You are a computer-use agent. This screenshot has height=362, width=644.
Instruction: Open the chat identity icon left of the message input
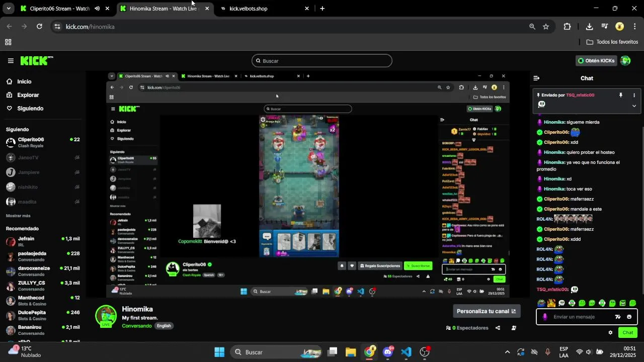click(x=545, y=317)
